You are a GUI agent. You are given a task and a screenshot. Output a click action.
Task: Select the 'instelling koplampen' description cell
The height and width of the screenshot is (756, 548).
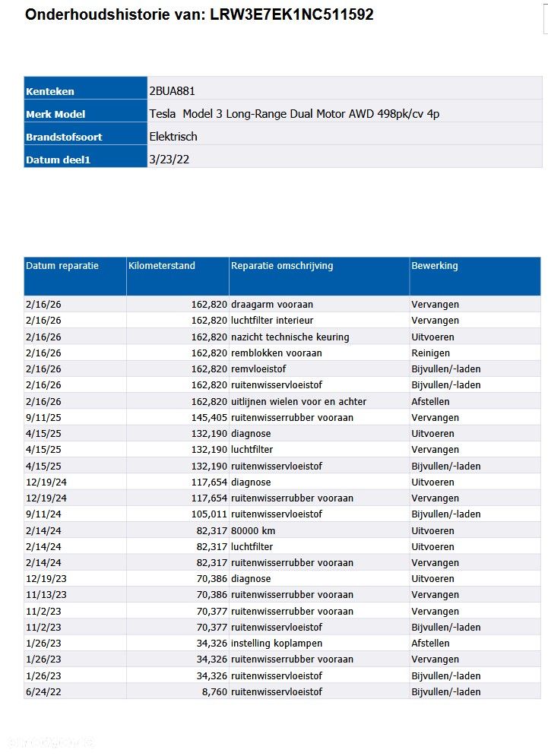[x=319, y=644]
